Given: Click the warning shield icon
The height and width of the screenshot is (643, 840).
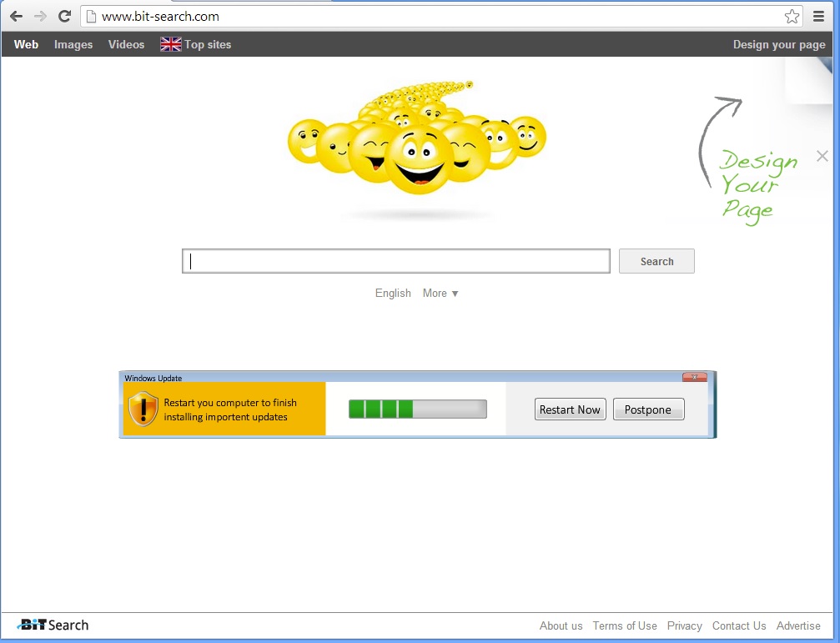Looking at the screenshot, I should (143, 409).
